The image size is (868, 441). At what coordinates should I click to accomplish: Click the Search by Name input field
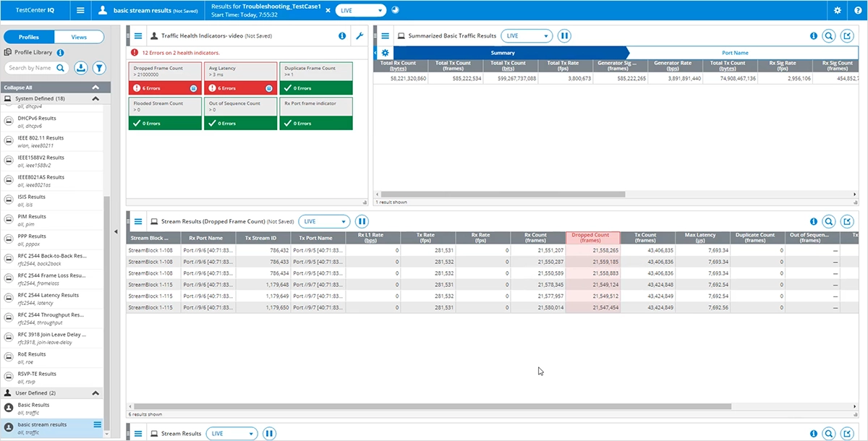pos(30,68)
